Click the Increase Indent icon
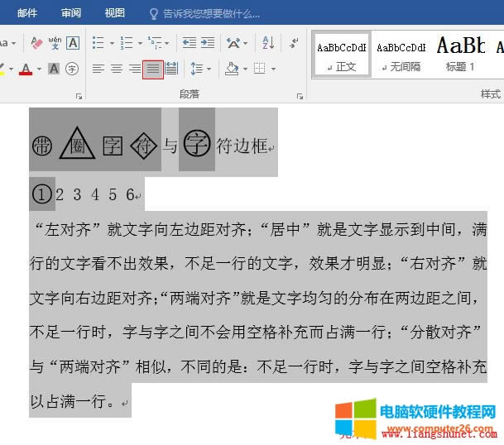The width and height of the screenshot is (504, 445). [x=208, y=42]
